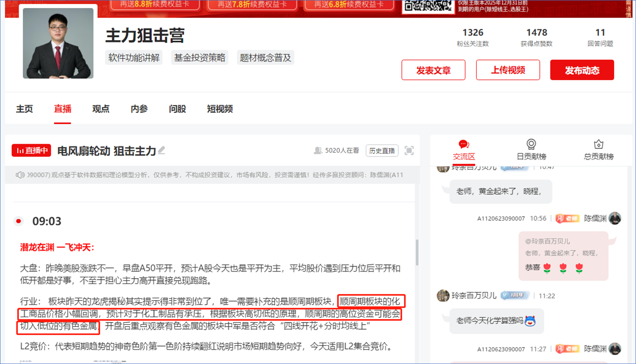This screenshot has height=364, width=636.
Task: Open the 观点 tab
Action: tap(101, 109)
